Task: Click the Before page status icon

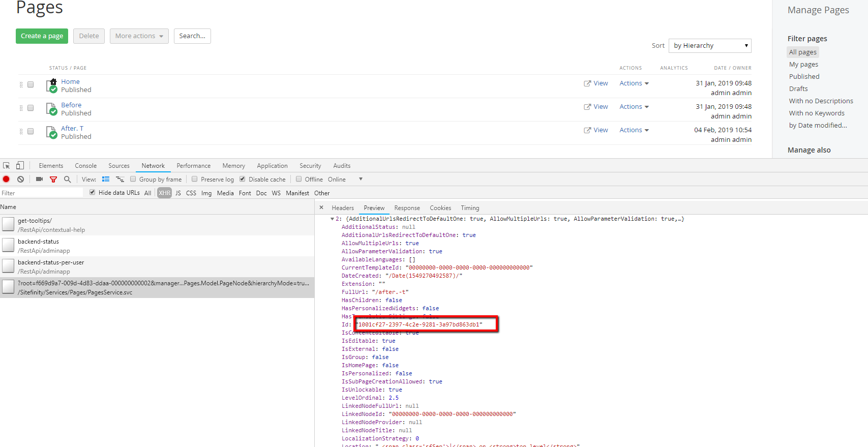Action: point(51,109)
